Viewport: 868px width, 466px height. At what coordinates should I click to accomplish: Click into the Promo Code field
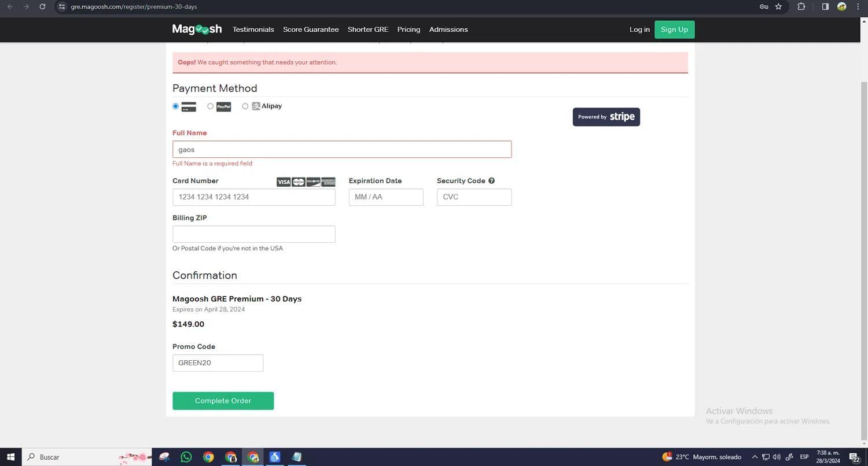[218, 363]
